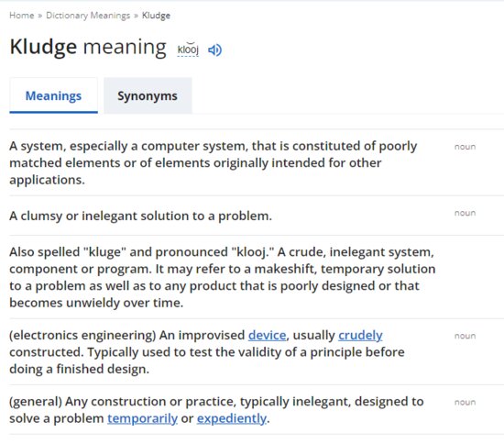Screen dimensions: 504x444
Task: Follow the device hyperlink
Action: click(x=267, y=335)
